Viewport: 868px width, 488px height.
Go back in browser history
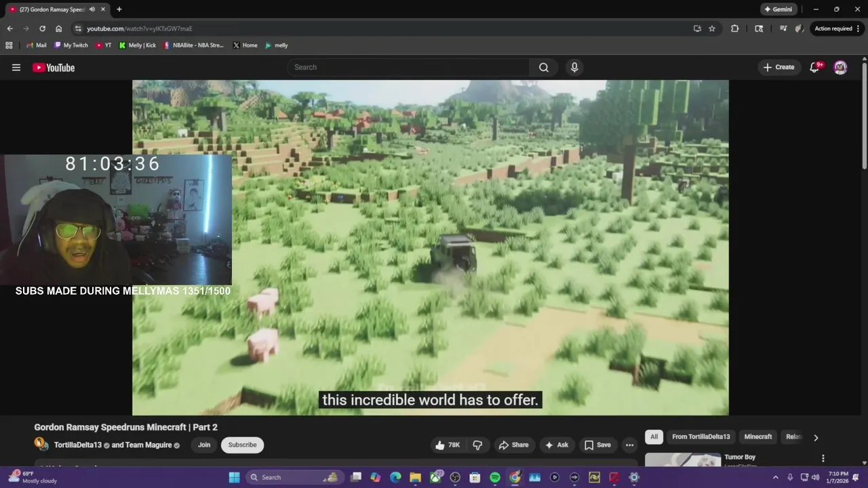pos(9,28)
